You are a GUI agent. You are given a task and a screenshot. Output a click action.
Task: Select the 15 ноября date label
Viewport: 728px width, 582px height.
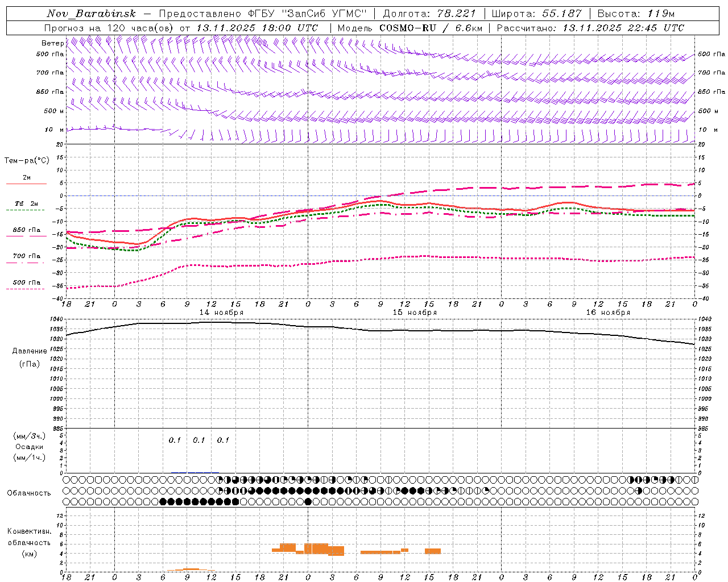pyautogui.click(x=415, y=313)
